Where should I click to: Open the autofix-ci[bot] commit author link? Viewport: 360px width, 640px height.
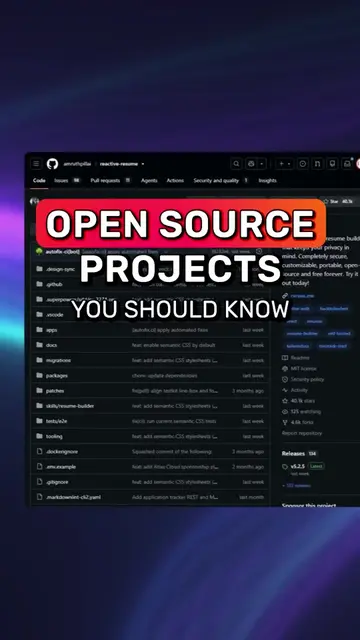click(62, 252)
